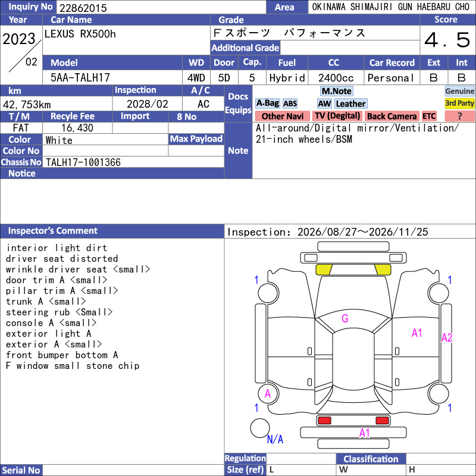The width and height of the screenshot is (476, 476).
Task: Click the Other Navi badge
Action: [282, 116]
